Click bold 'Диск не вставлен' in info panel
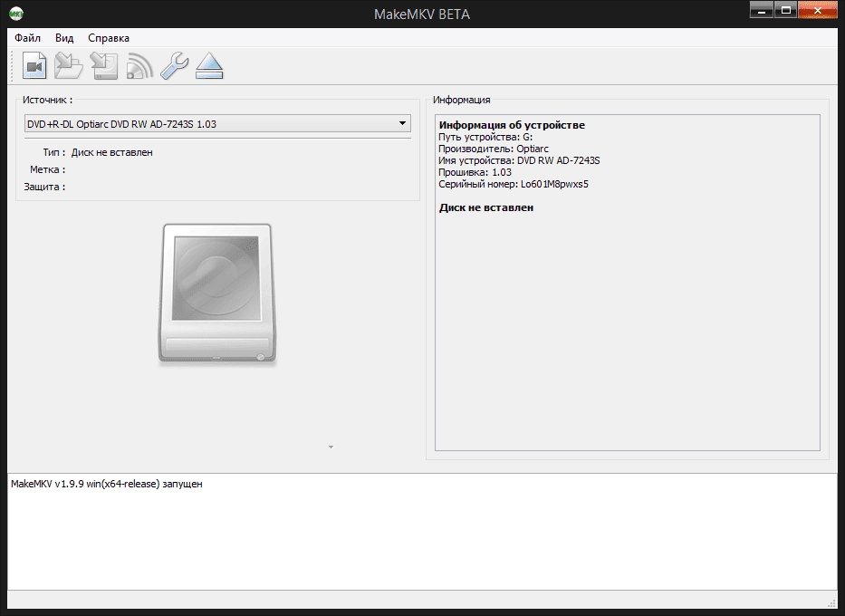The image size is (845, 616). [x=486, y=207]
